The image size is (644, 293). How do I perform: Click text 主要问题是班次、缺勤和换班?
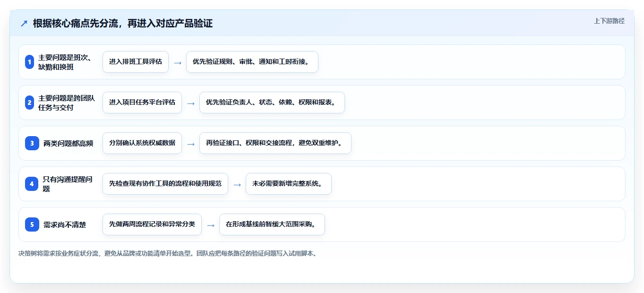65,62
